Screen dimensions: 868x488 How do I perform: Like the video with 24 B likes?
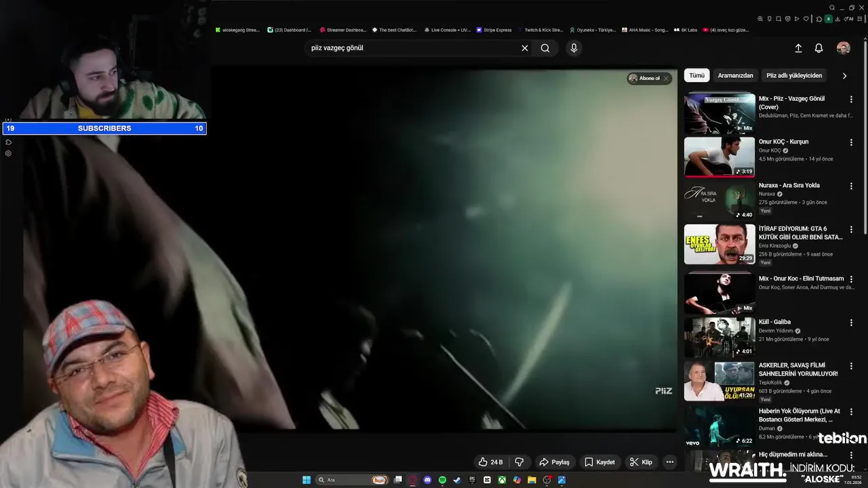click(x=490, y=462)
